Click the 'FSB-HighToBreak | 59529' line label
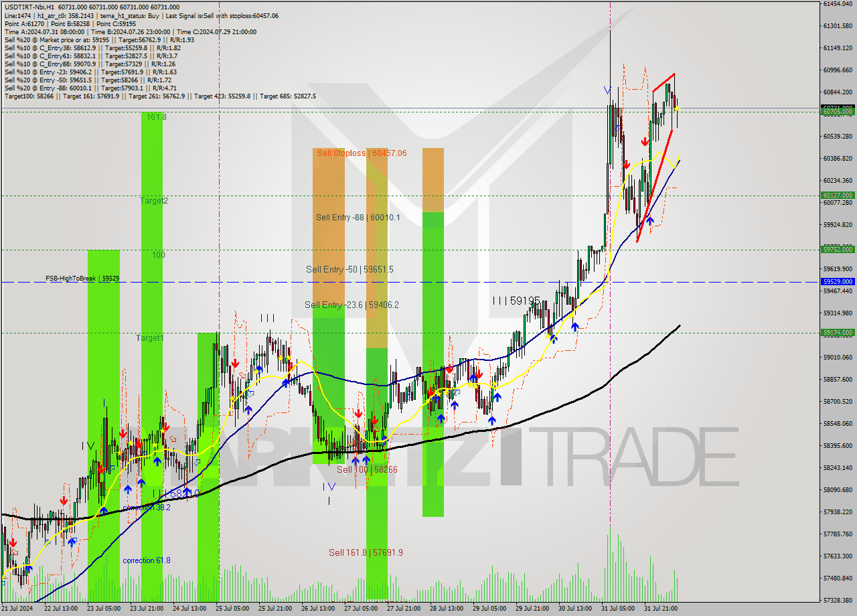Viewport: 857px width, 616px height. [x=82, y=278]
